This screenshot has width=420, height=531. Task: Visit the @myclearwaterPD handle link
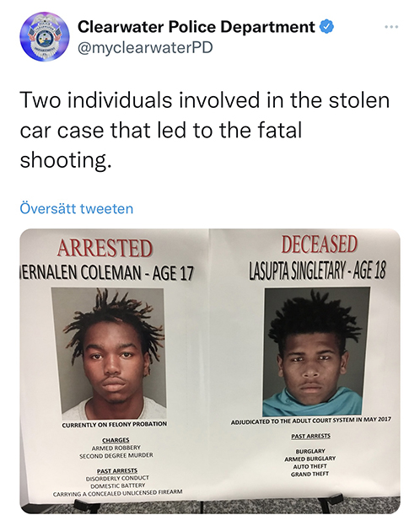pos(145,47)
